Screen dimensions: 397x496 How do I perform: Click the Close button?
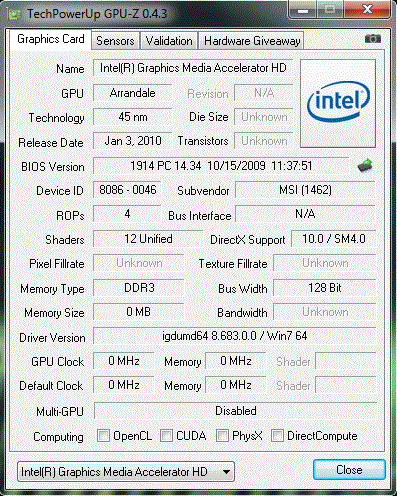click(349, 470)
